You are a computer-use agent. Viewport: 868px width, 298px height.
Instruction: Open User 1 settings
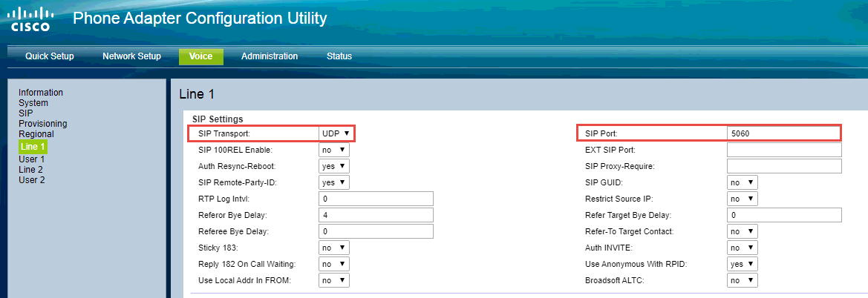click(x=31, y=159)
